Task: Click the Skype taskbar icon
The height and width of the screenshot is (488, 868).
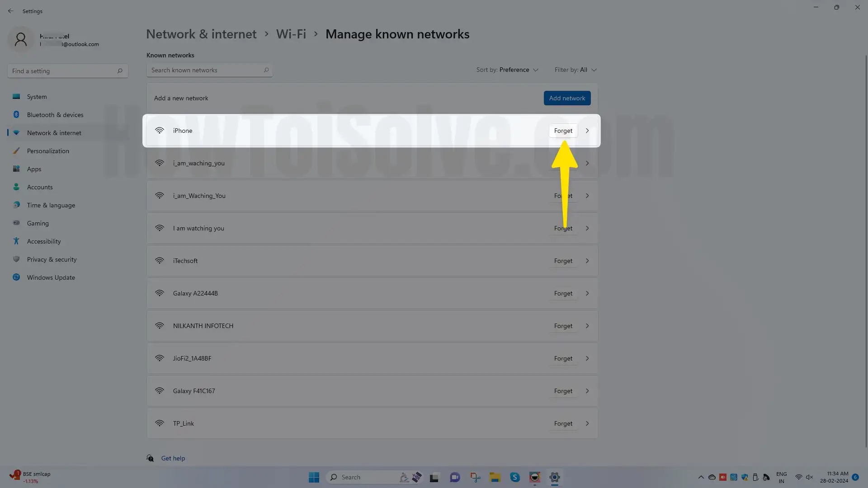Action: coord(515,477)
